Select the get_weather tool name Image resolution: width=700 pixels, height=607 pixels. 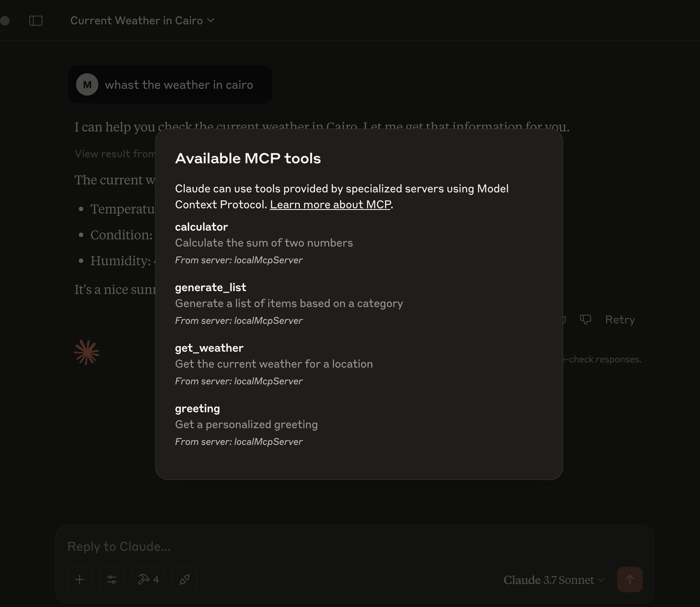(209, 348)
